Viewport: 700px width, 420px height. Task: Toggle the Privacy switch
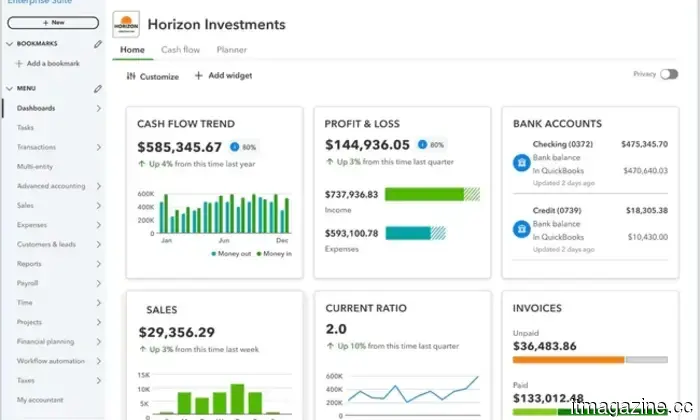(669, 74)
